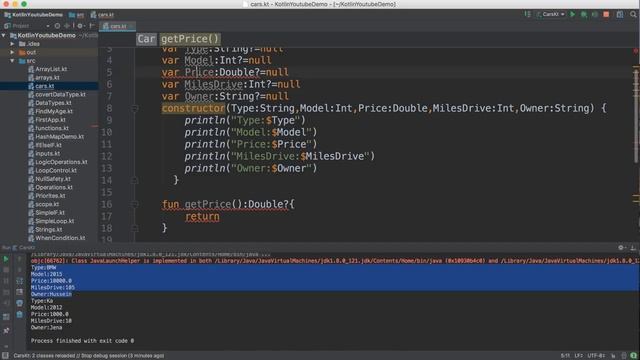Screen dimensions: 640x360
Task: Open Run panel settings gear
Action: click(621, 248)
